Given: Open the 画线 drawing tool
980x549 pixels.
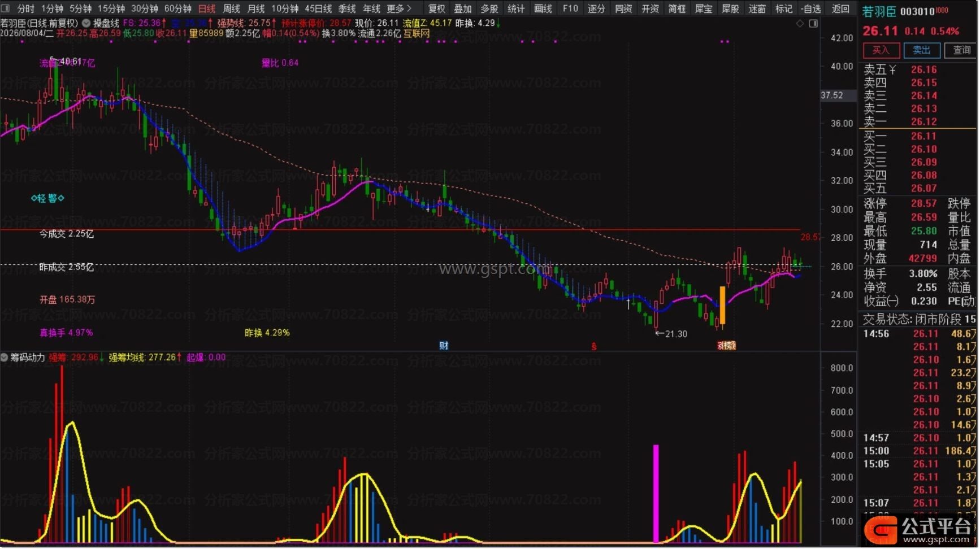Looking at the screenshot, I should click(543, 8).
